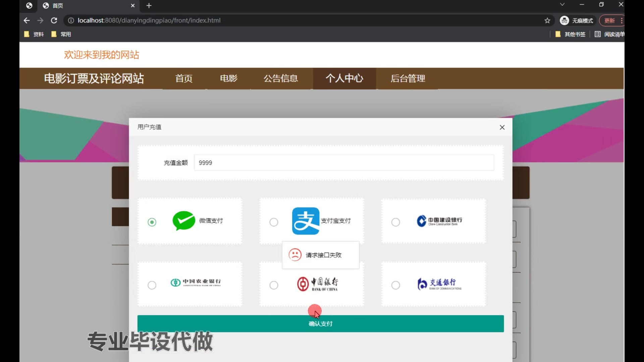644x362 pixels.
Task: Click the Bank of China logo
Action: [317, 284]
